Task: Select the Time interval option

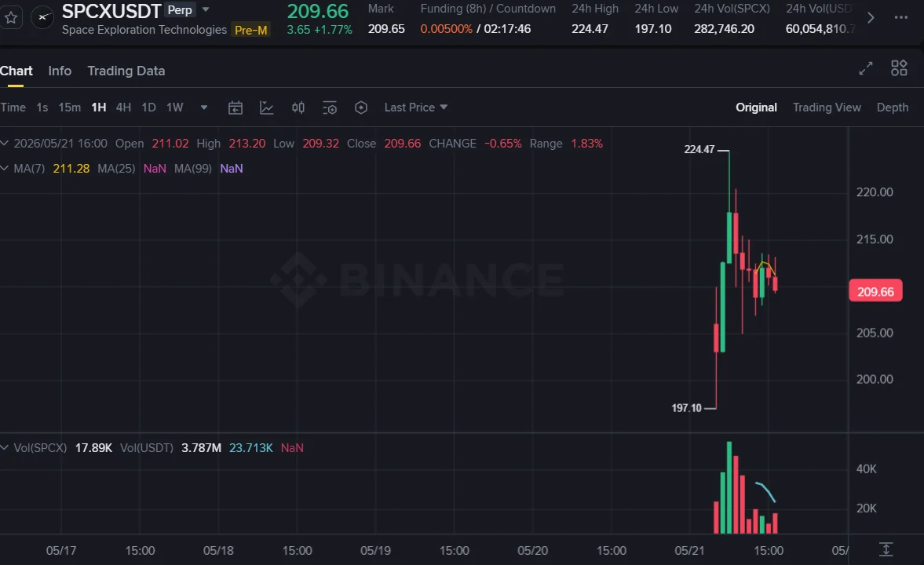Action: pyautogui.click(x=13, y=108)
